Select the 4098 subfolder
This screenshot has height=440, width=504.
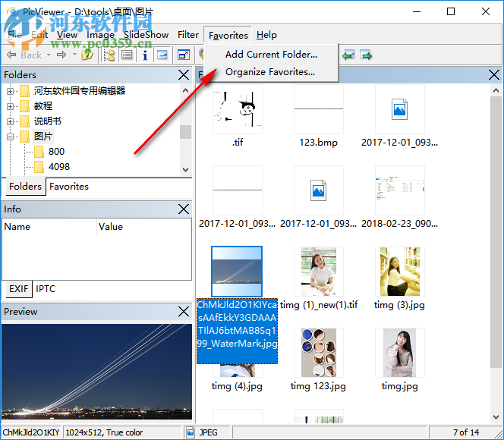59,167
